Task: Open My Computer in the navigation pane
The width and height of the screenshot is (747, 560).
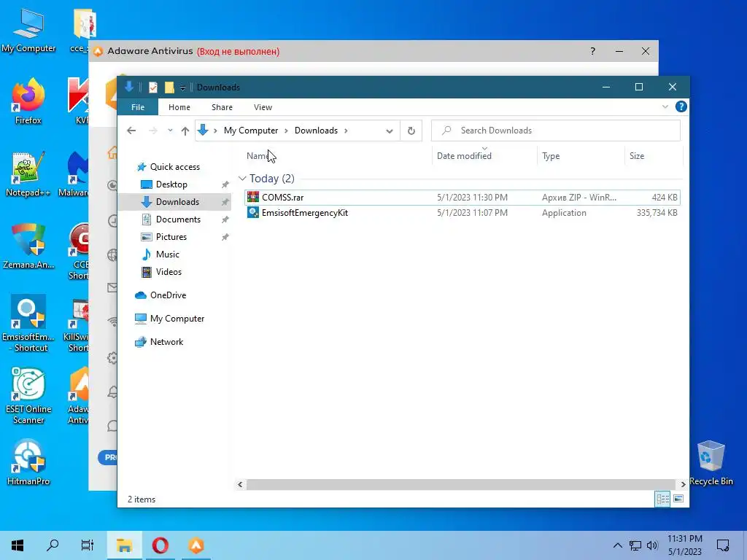Action: pos(177,319)
